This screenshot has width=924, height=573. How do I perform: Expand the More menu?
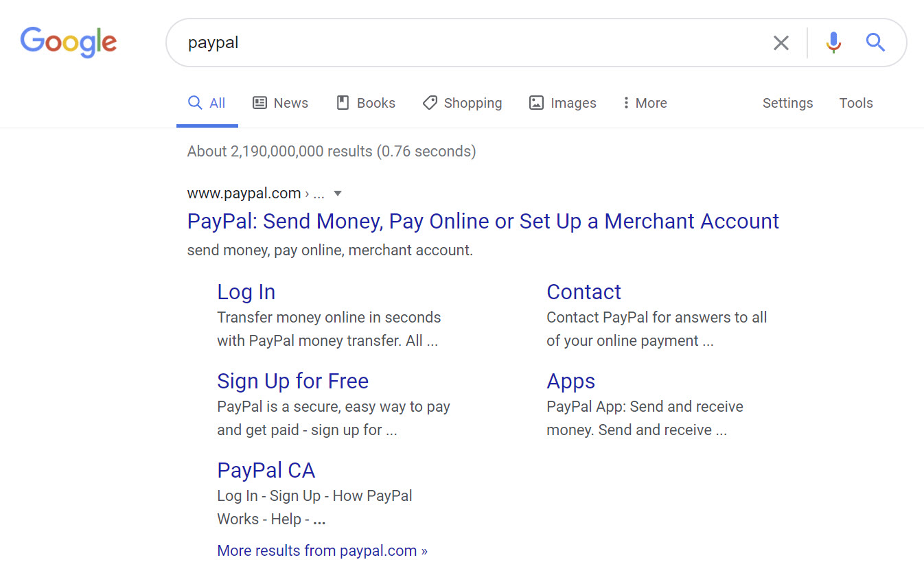(x=644, y=103)
